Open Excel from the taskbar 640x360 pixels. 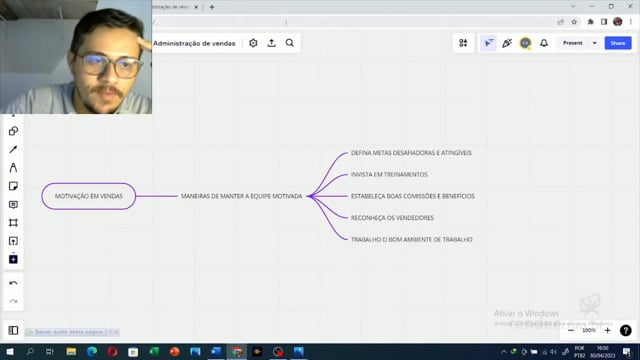coord(154,351)
